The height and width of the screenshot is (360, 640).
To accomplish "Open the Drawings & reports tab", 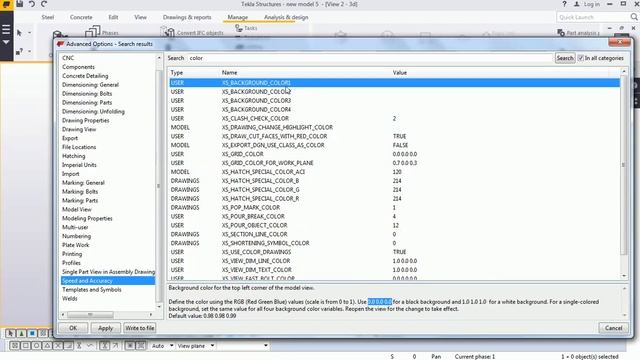I will click(187, 17).
